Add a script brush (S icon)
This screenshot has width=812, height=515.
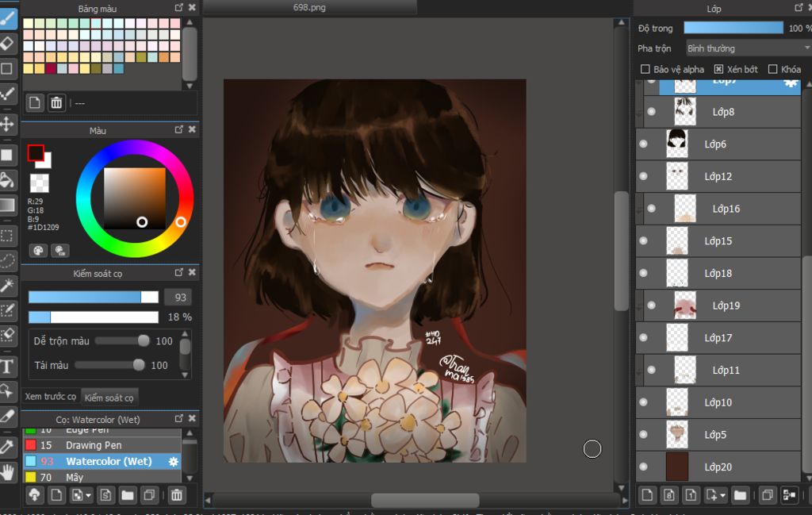105,495
